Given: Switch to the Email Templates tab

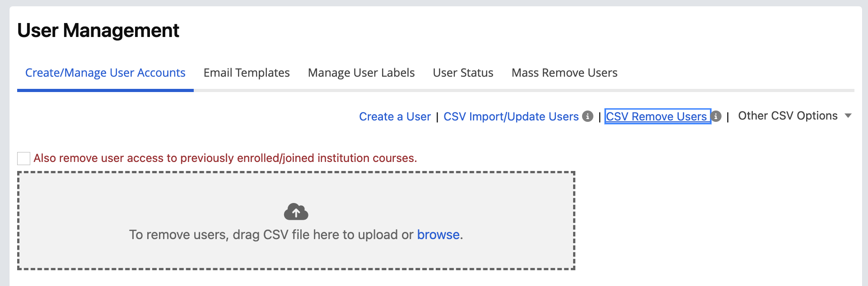Looking at the screenshot, I should coord(247,73).
